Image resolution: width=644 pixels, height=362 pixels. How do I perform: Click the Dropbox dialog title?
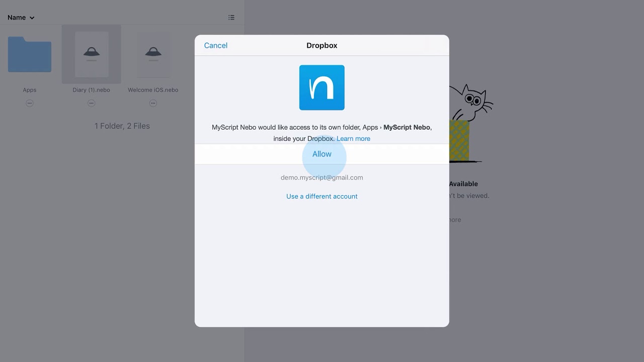point(322,45)
